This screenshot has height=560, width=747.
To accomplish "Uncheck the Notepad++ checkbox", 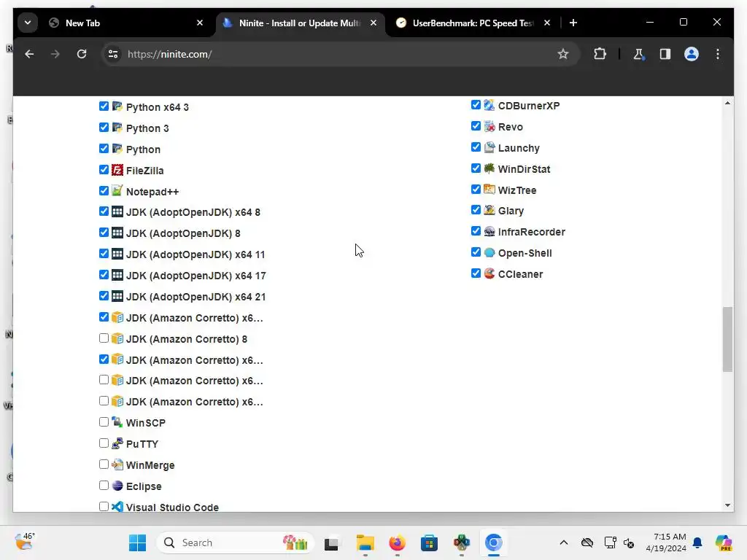I will [104, 190].
